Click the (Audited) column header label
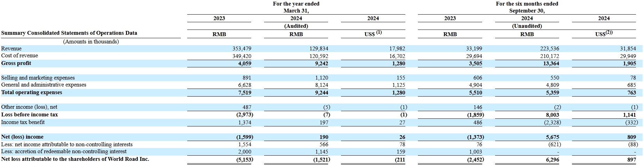 pos(296,26)
